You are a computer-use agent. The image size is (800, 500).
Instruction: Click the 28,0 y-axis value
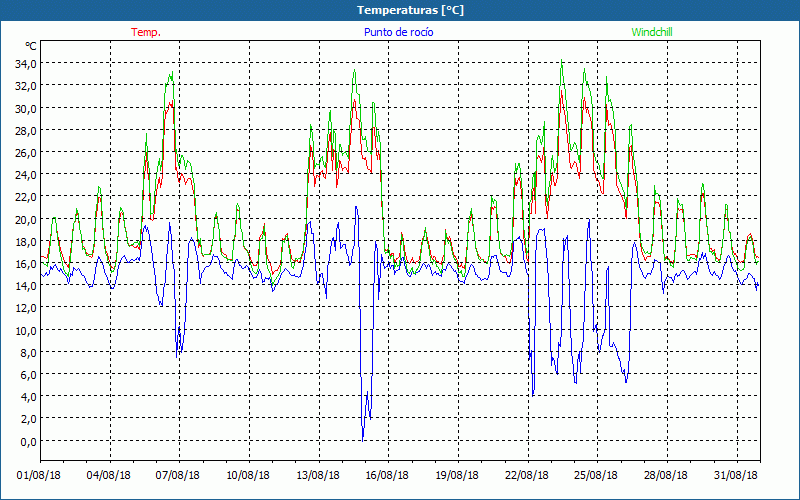pos(28,131)
